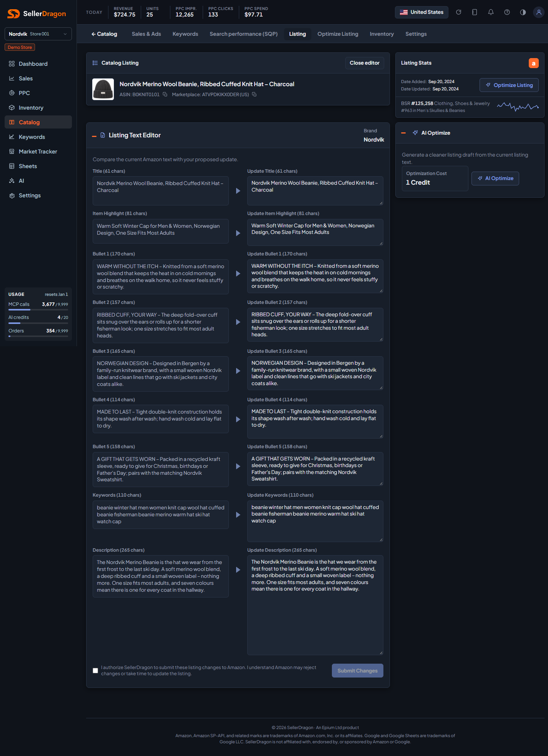Click Submit Changes button

358,671
